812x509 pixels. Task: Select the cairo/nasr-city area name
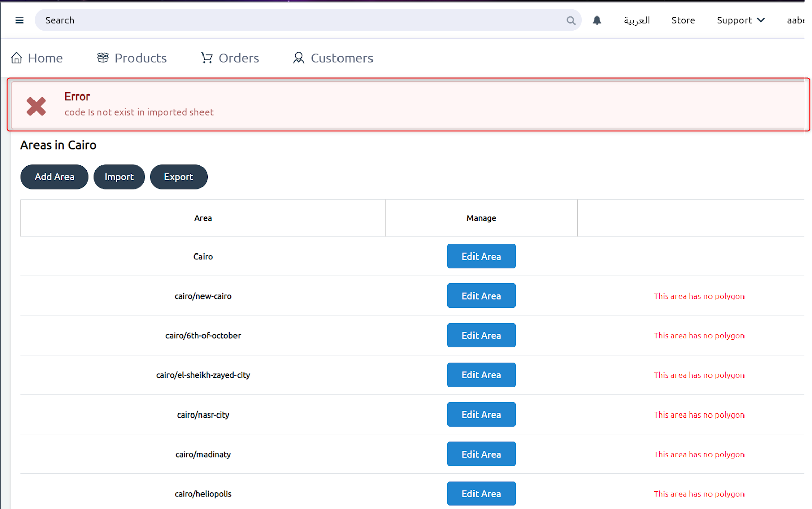(203, 415)
